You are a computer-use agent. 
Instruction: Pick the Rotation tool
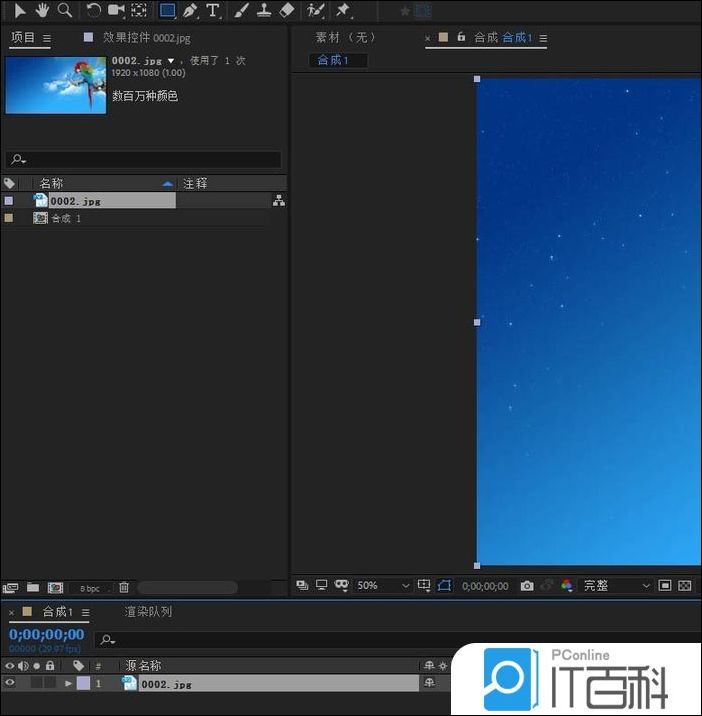(x=93, y=10)
